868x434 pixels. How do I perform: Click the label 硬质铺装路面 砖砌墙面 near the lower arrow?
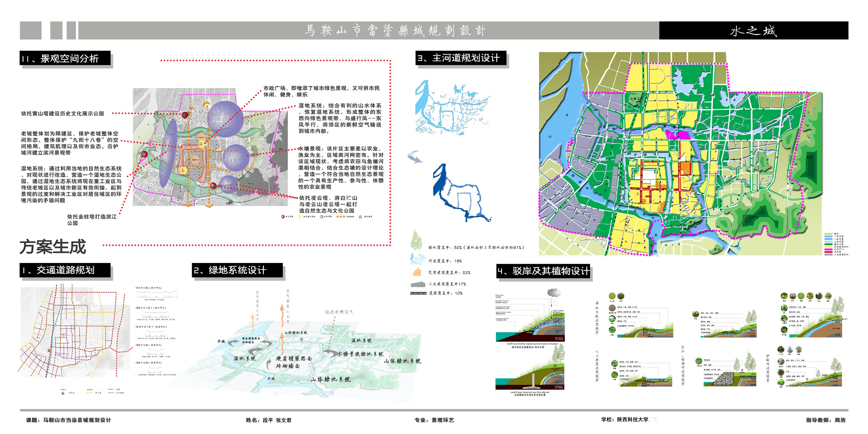point(294,362)
